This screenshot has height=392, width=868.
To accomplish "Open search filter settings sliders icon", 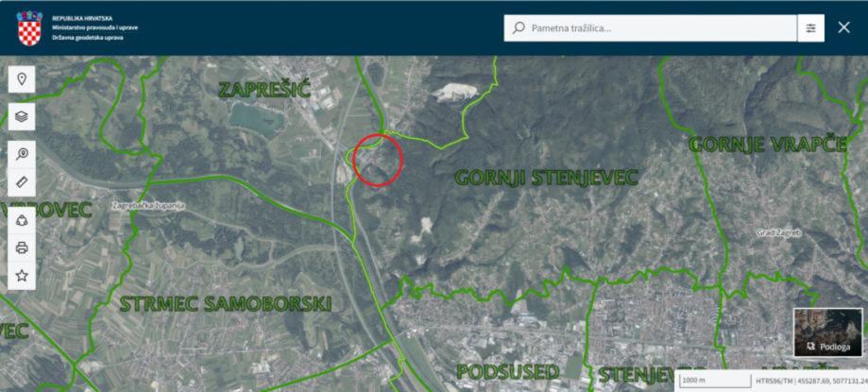I will click(811, 27).
